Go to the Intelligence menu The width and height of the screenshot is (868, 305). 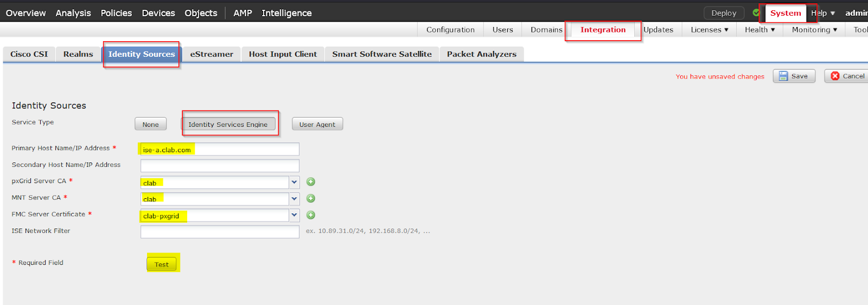click(286, 13)
